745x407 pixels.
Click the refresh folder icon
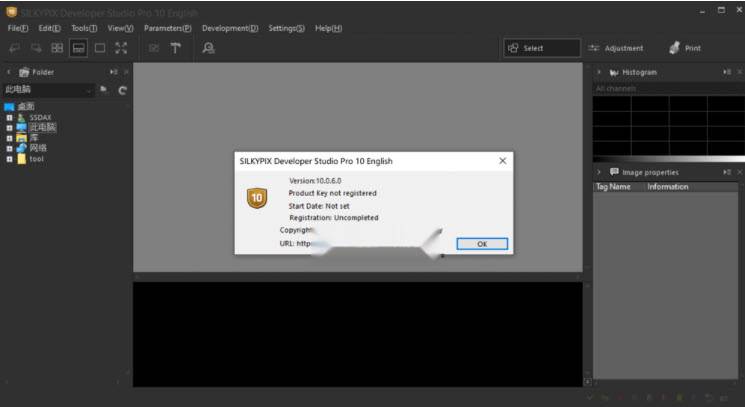pyautogui.click(x=123, y=90)
